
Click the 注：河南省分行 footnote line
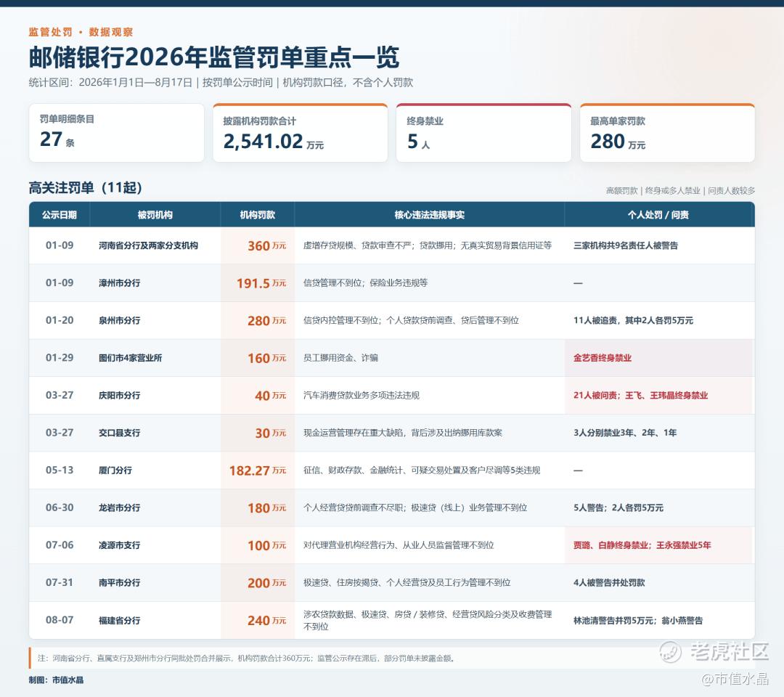click(x=246, y=659)
